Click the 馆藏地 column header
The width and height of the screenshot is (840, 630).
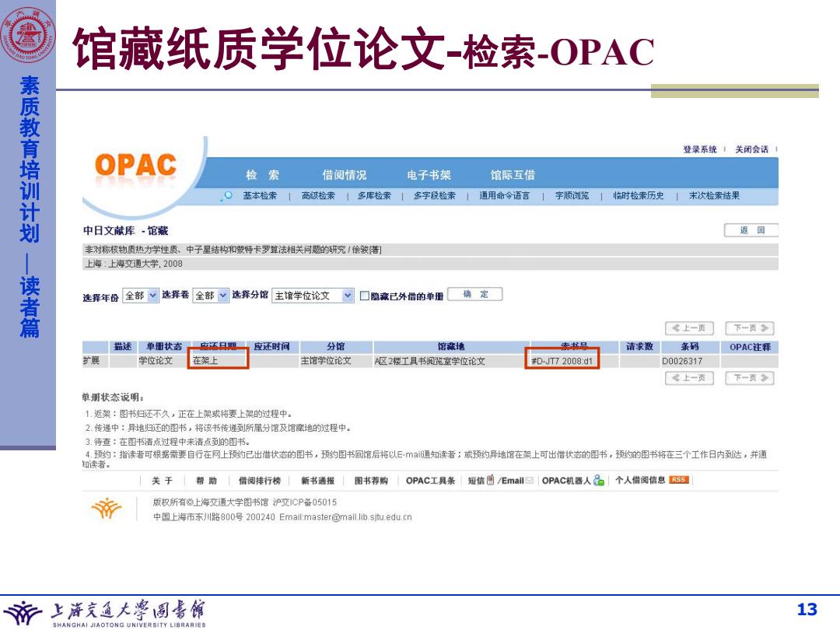coord(451,347)
